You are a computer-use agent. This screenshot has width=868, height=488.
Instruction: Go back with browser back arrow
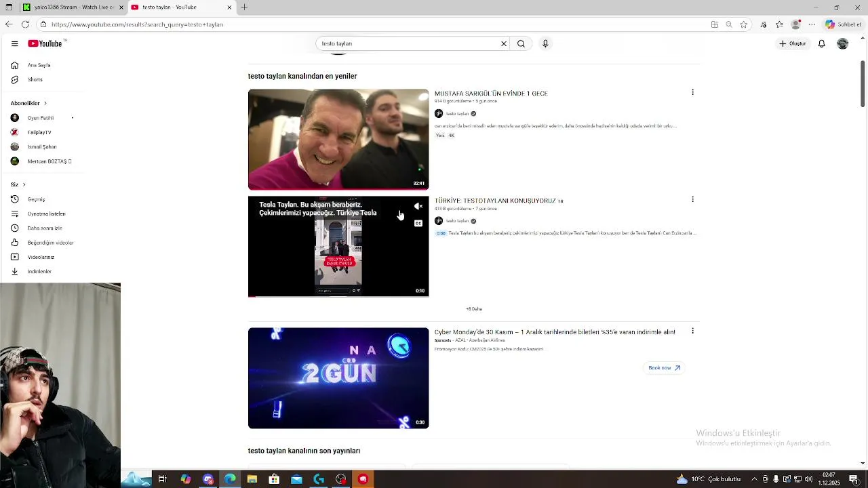(9, 24)
